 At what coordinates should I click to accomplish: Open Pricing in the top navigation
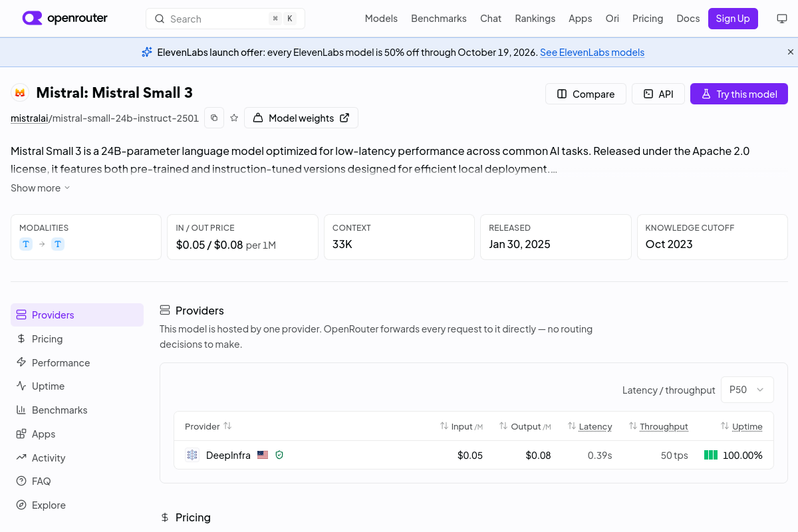(x=648, y=19)
